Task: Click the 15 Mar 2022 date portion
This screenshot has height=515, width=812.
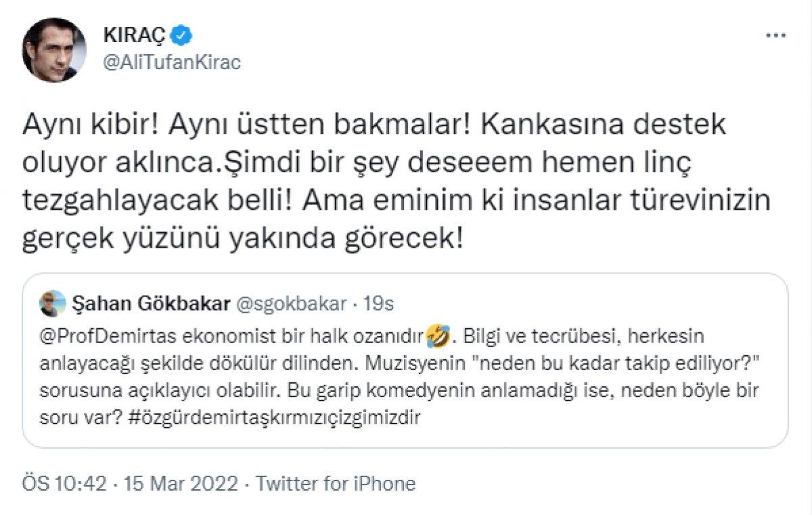Action: tap(179, 484)
